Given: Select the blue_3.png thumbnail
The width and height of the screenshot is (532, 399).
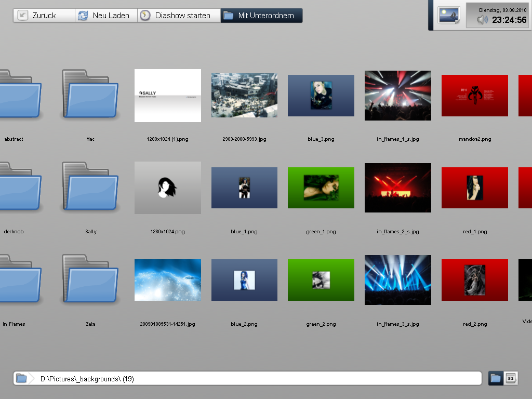Looking at the screenshot, I should pyautogui.click(x=321, y=96).
